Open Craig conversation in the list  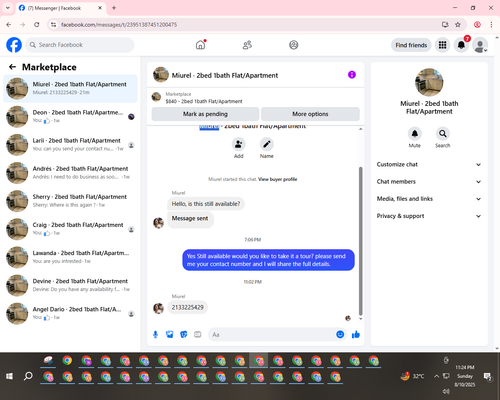[70, 229]
